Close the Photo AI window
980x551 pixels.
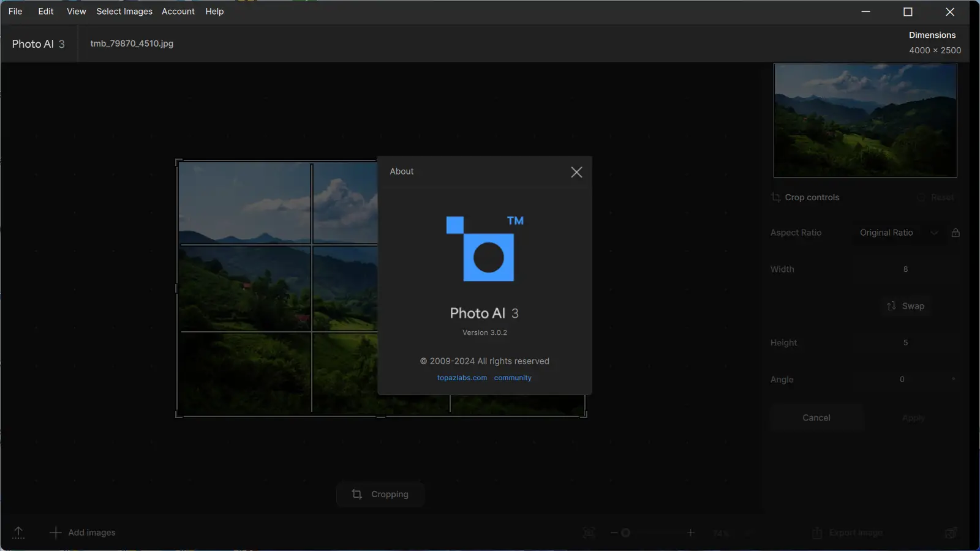click(950, 12)
